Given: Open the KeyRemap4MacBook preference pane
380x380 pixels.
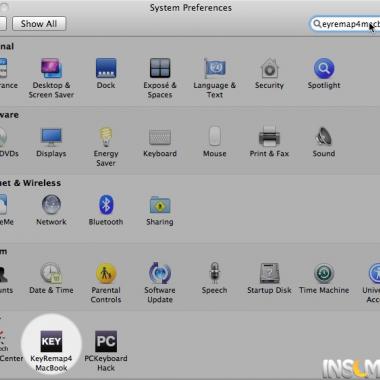Looking at the screenshot, I should point(51,351).
